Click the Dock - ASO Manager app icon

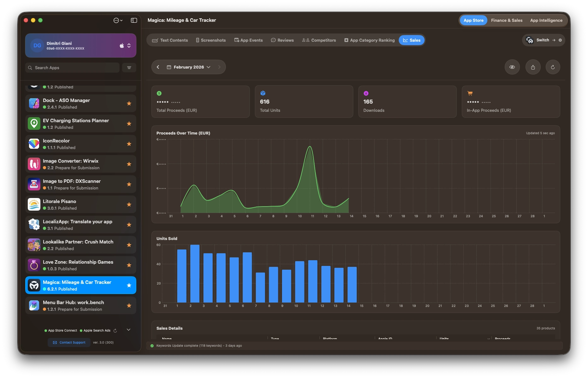34,104
